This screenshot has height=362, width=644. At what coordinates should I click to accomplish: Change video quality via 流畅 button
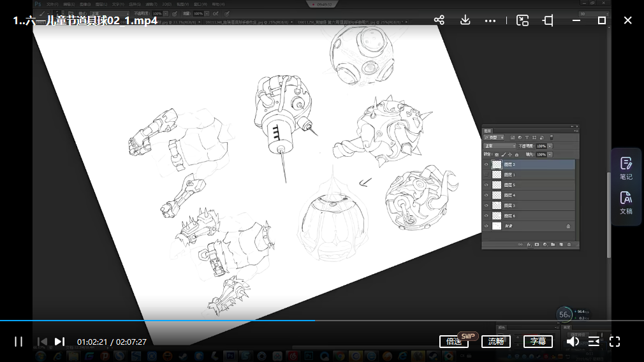(495, 342)
